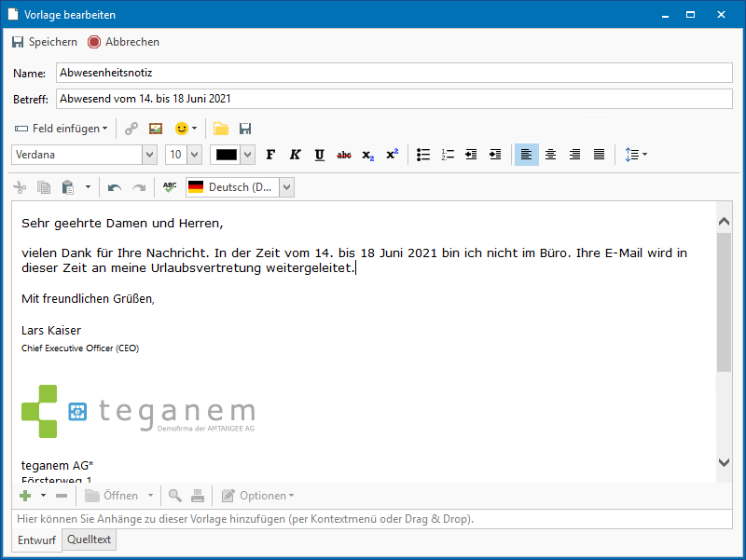Insert a hyperlink via chain icon
The image size is (746, 560).
(131, 129)
